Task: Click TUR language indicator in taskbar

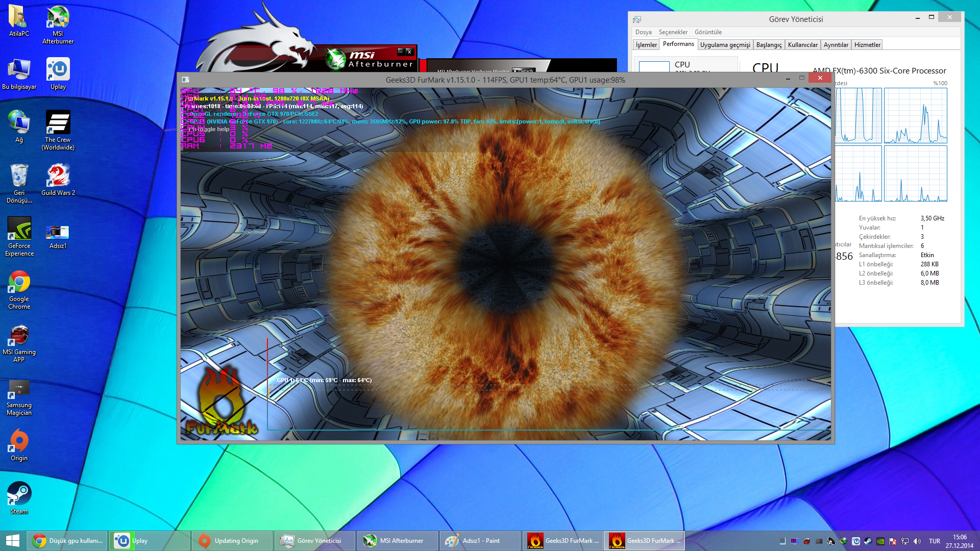Action: [934, 541]
